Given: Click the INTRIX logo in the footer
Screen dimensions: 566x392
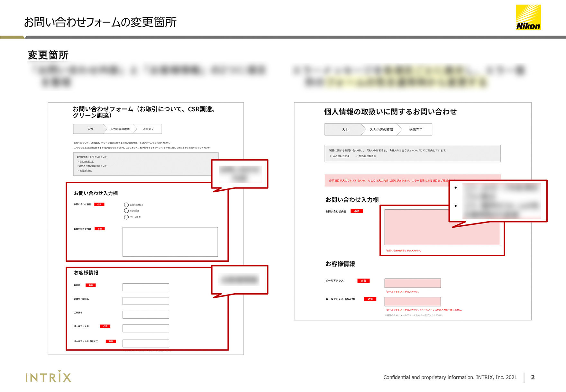Looking at the screenshot, I should (48, 377).
